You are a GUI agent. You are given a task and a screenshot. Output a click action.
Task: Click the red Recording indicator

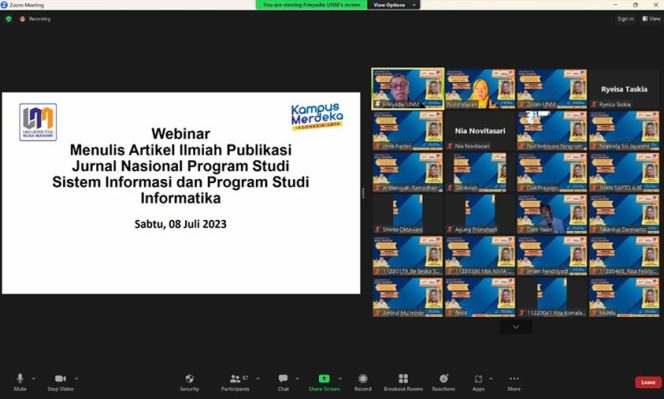point(35,19)
